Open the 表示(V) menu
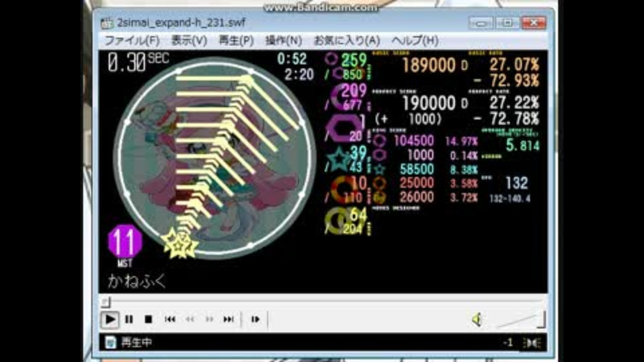Image resolution: width=644 pixels, height=362 pixels. coord(189,41)
